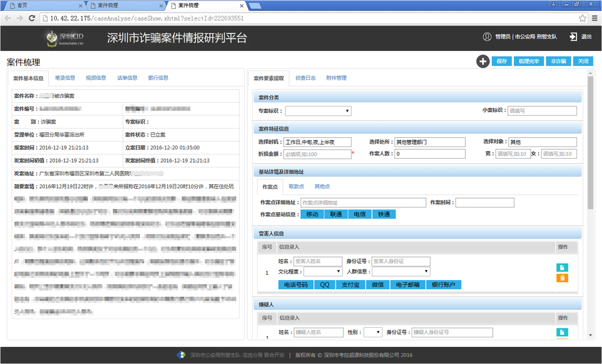
Task: Add victim QQ entry
Action: [325, 285]
